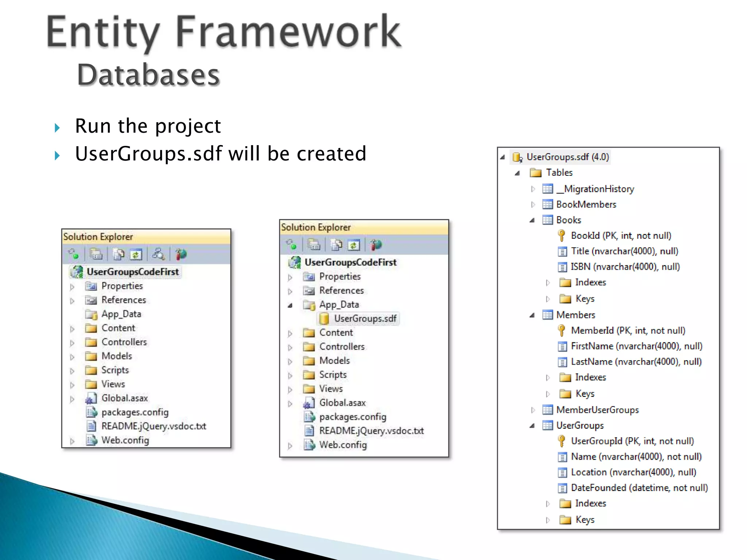This screenshot has width=747, height=560.
Task: Select the UserGroups.sdf database file icon
Action: click(x=324, y=319)
